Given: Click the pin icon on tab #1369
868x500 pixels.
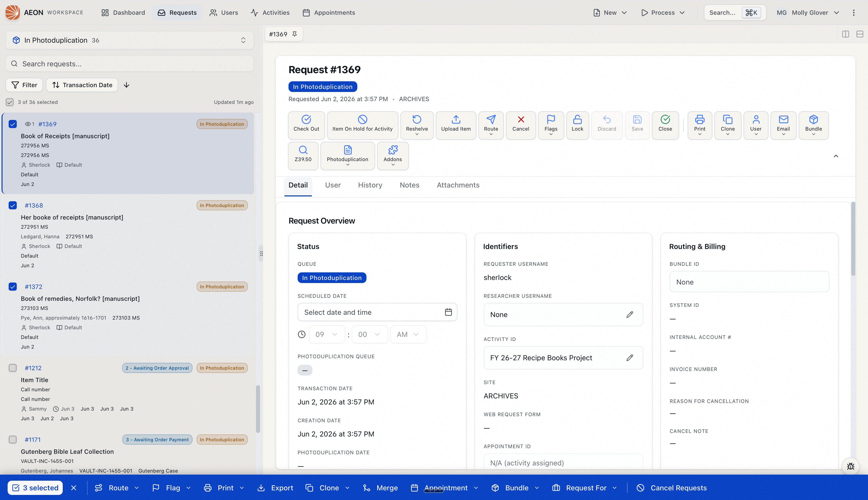Looking at the screenshot, I should coord(295,34).
